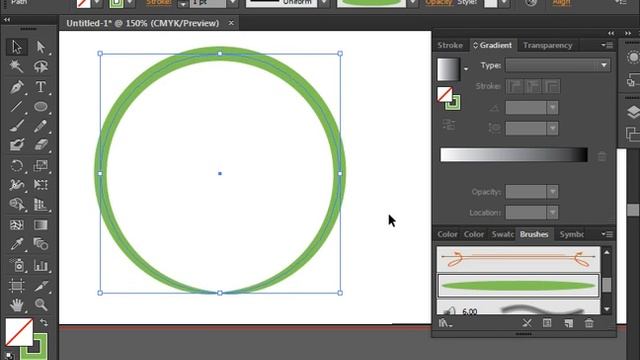Select the Zoom tool
640x360 pixels.
[x=40, y=304]
